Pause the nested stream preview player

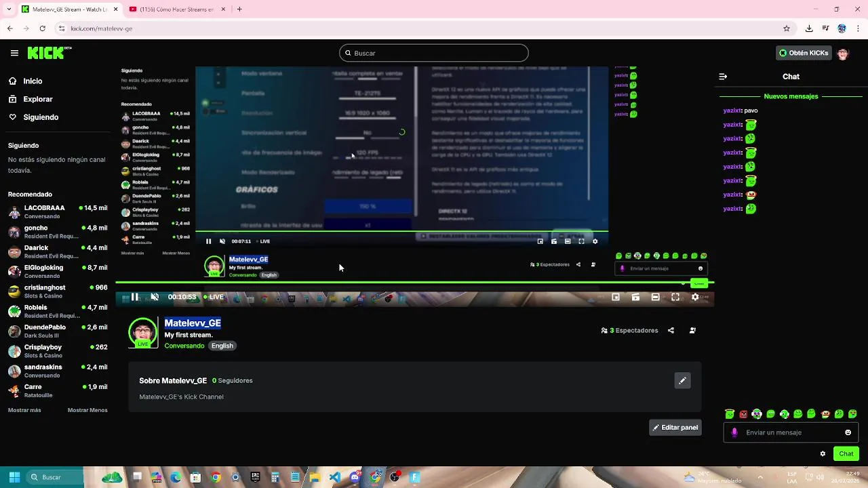pyautogui.click(x=208, y=241)
